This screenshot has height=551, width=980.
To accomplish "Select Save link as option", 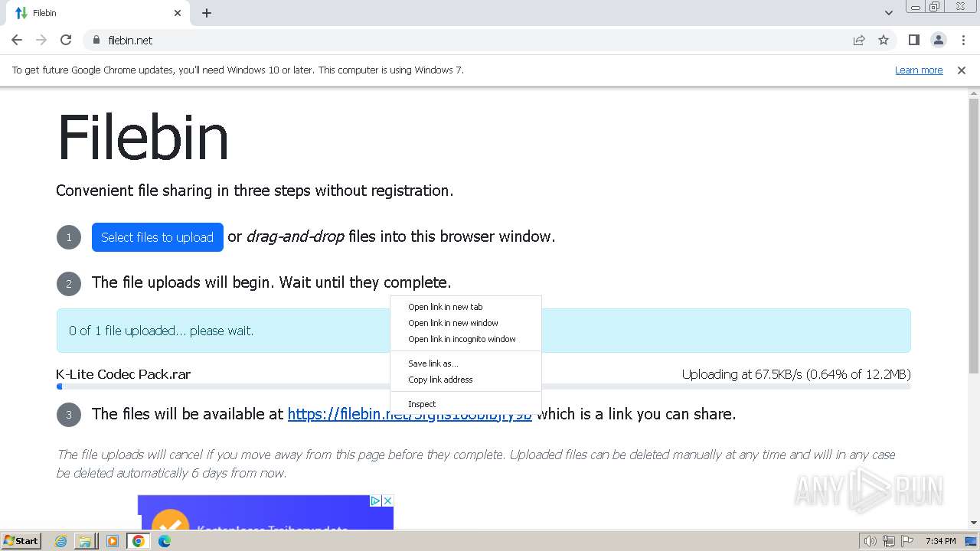I will (x=465, y=364).
